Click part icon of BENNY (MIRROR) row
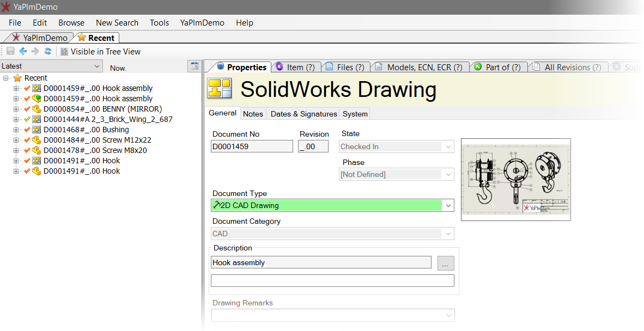 point(37,109)
